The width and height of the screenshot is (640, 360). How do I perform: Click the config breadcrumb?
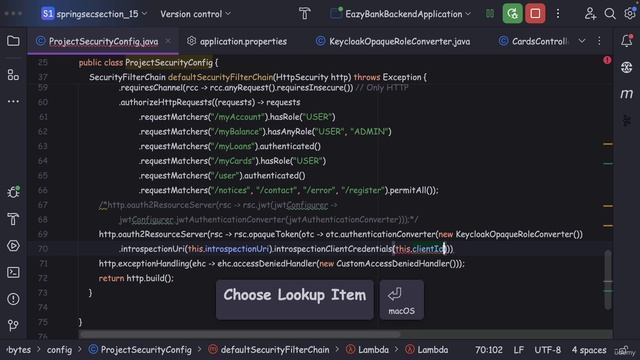click(x=59, y=350)
